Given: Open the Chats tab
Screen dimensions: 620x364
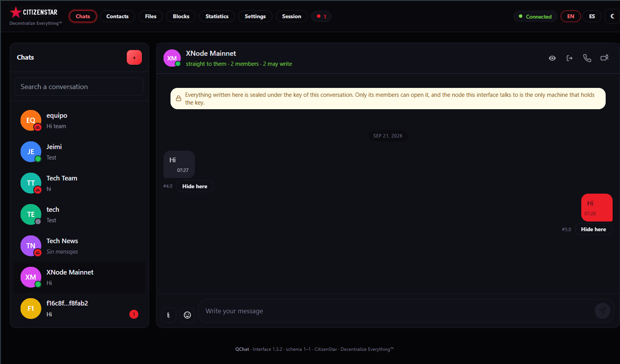Looking at the screenshot, I should point(83,16).
